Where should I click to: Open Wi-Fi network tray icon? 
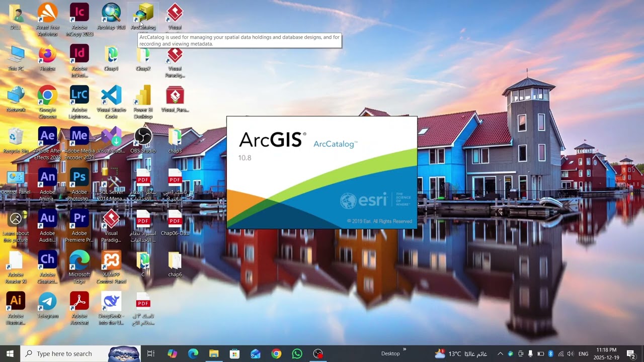560,353
